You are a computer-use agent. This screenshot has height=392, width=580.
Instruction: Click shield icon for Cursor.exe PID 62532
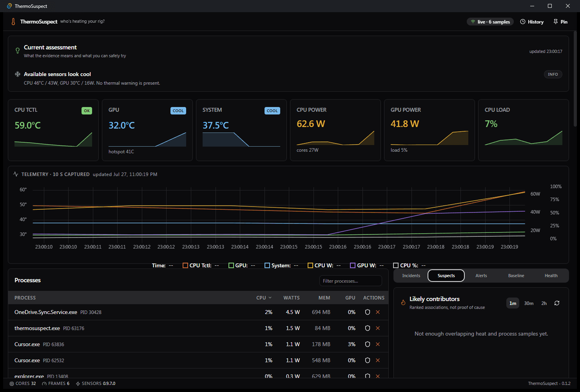(368, 360)
